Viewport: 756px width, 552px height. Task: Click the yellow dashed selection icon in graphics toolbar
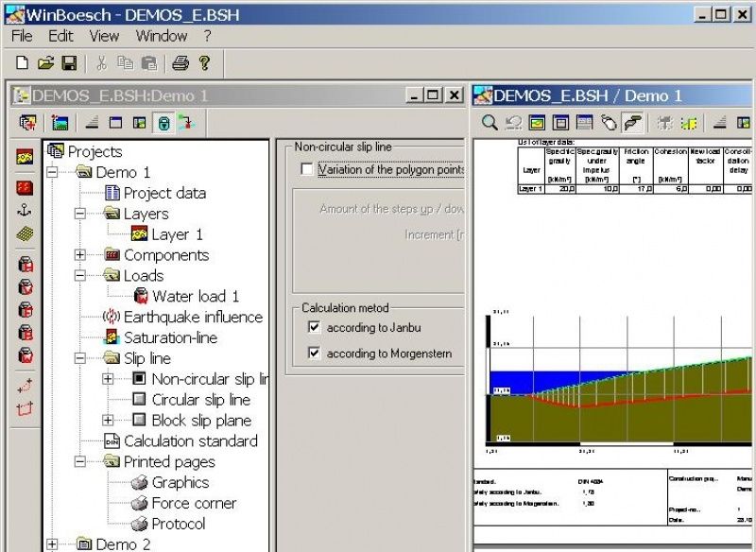point(689,123)
